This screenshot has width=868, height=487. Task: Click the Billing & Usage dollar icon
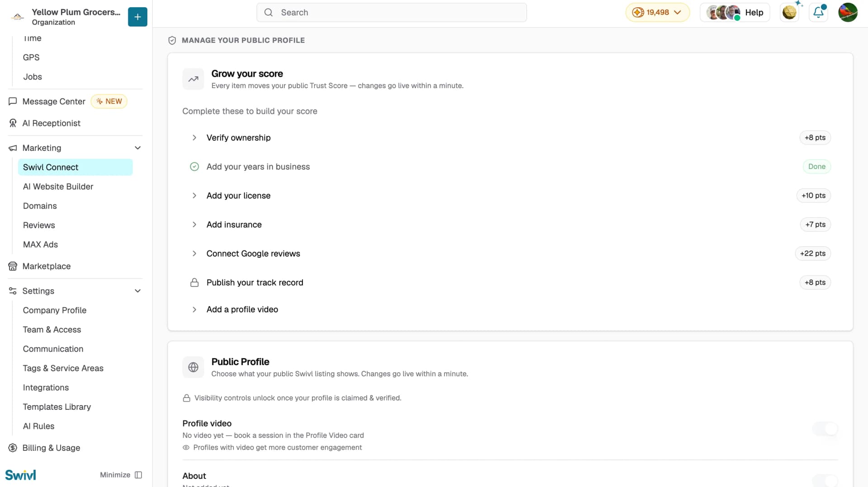pyautogui.click(x=13, y=448)
